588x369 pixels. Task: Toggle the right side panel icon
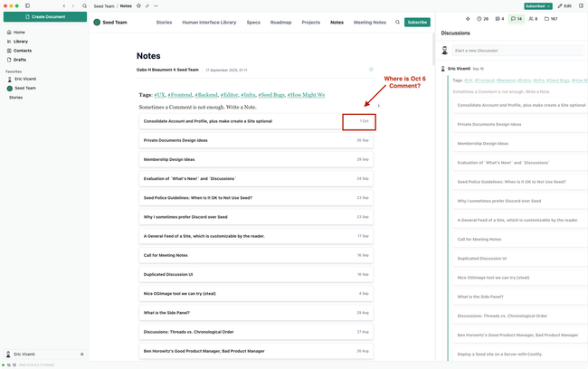pos(582,5)
